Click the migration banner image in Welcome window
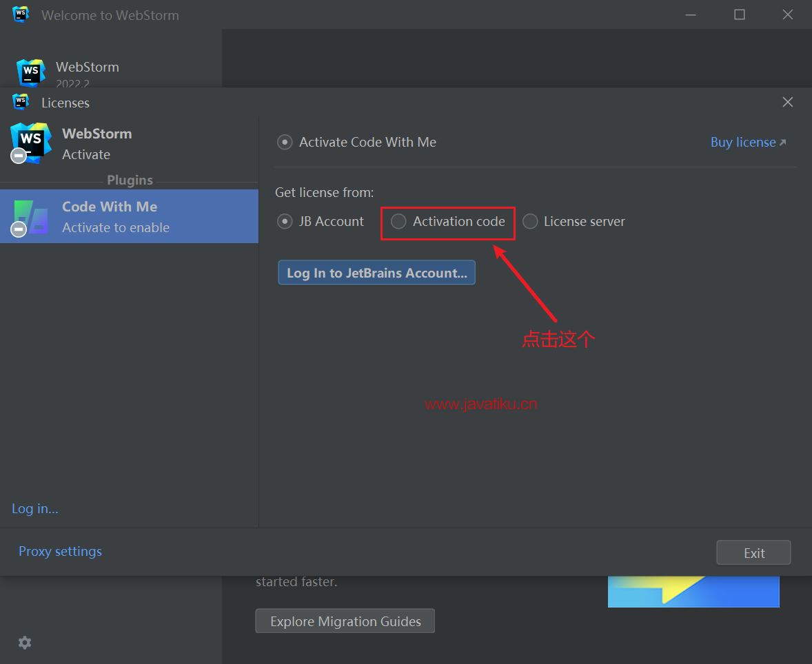The height and width of the screenshot is (664, 812). tap(693, 592)
